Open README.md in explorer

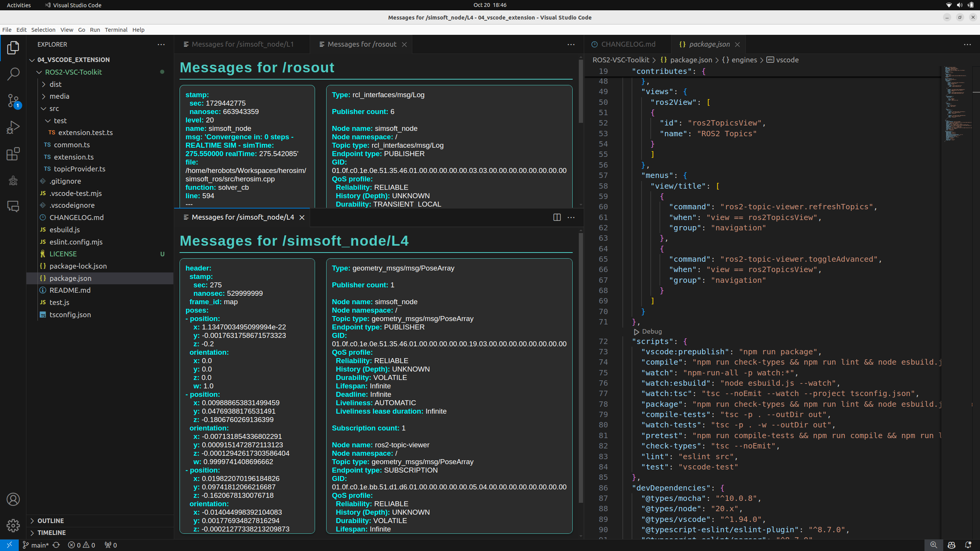[x=70, y=290]
